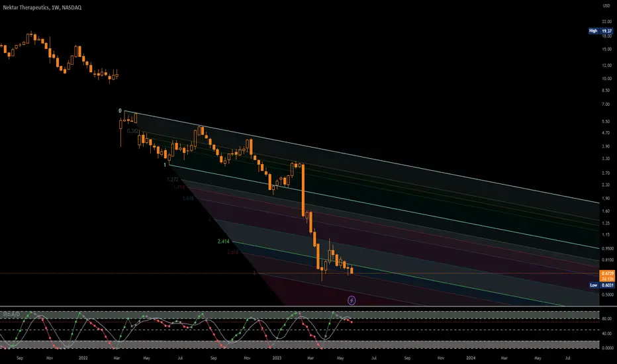Select the Fibonacci level 1 label
This screenshot has height=364, width=617.
tap(165, 165)
